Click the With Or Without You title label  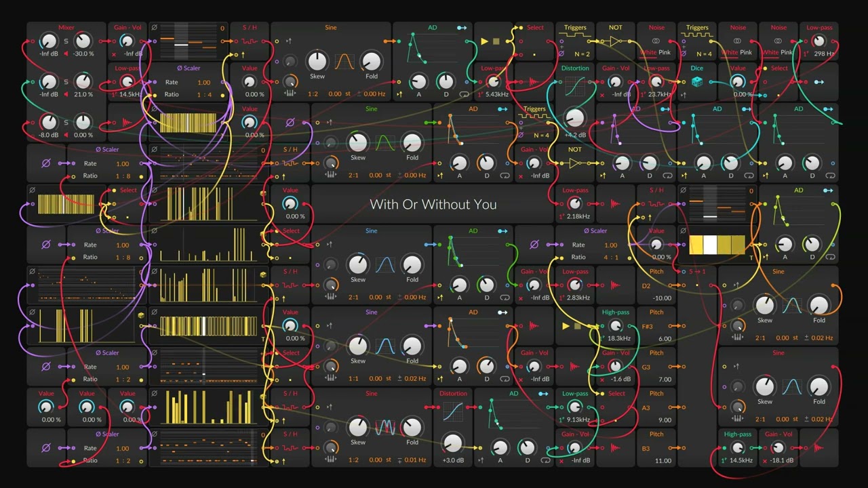(433, 204)
